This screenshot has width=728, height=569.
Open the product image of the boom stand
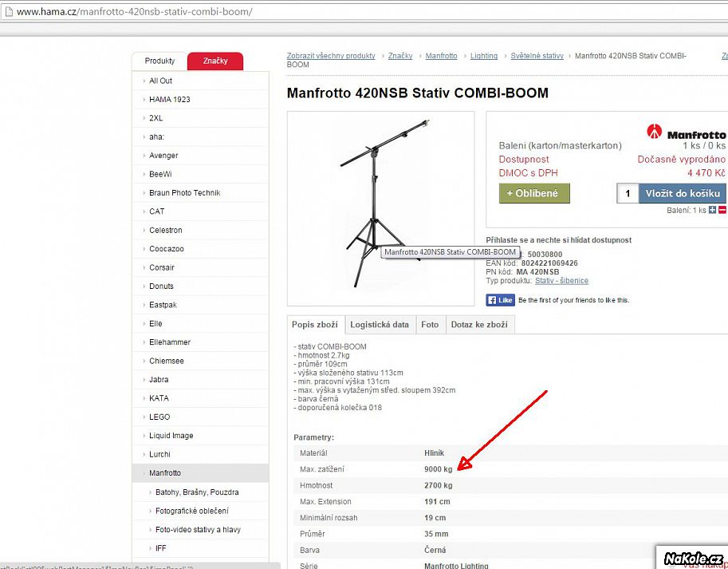point(380,208)
